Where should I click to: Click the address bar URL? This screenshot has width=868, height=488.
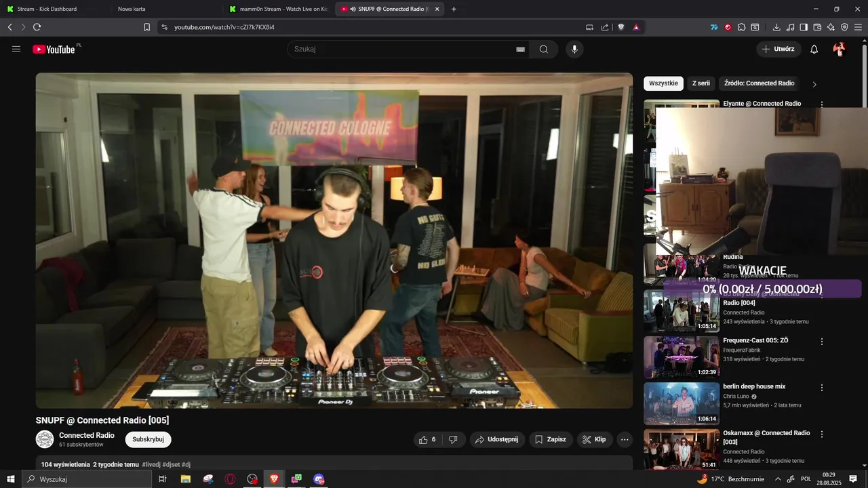(224, 27)
